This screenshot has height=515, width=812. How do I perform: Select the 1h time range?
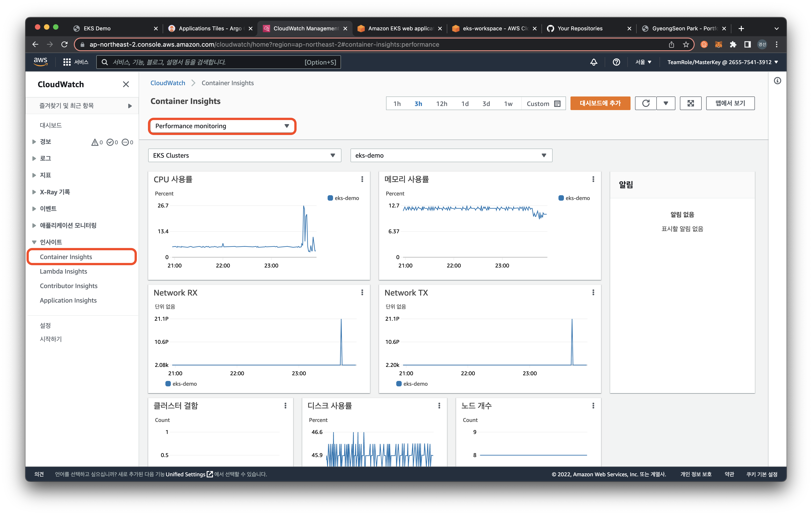click(397, 104)
